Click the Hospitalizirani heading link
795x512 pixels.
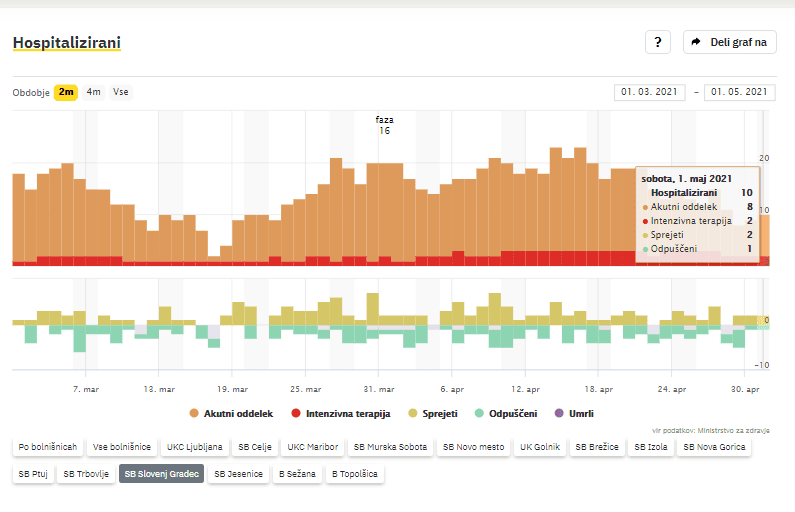[66, 43]
